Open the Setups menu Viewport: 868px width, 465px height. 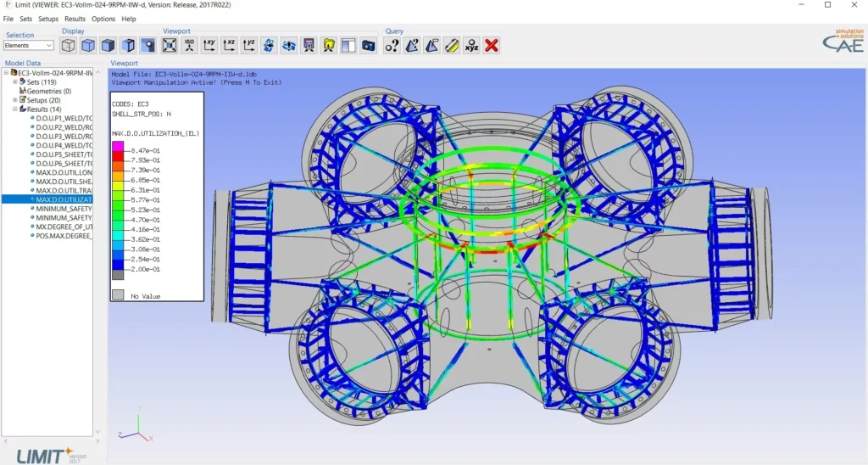(x=48, y=19)
